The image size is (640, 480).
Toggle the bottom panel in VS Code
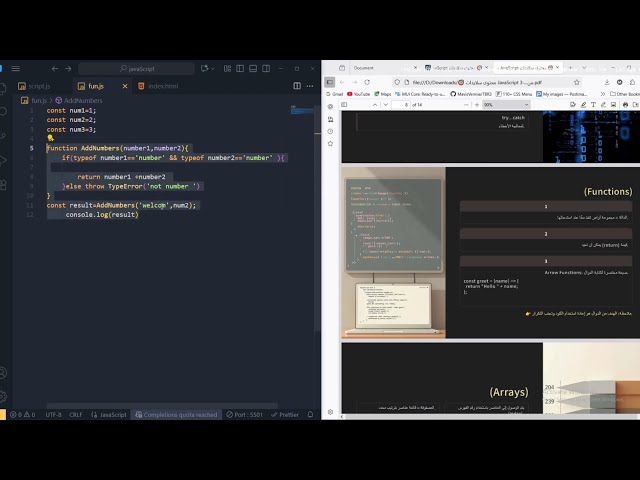coord(253,69)
